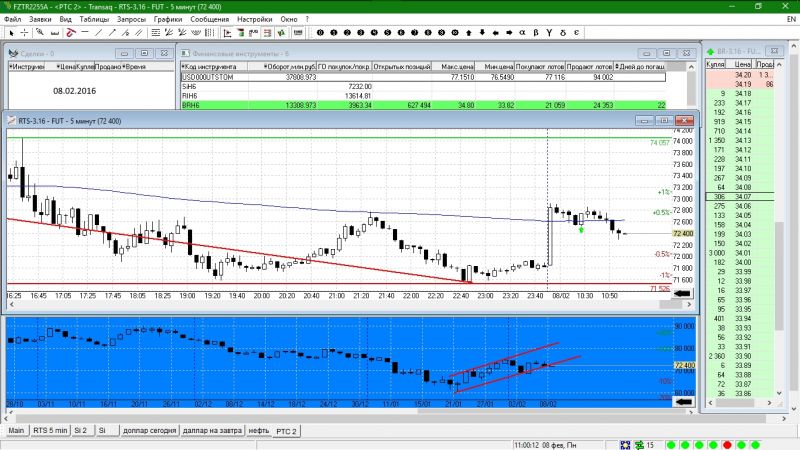800x450 pixels.
Task: Switch to the RTS 5 min tab
Action: [50, 431]
